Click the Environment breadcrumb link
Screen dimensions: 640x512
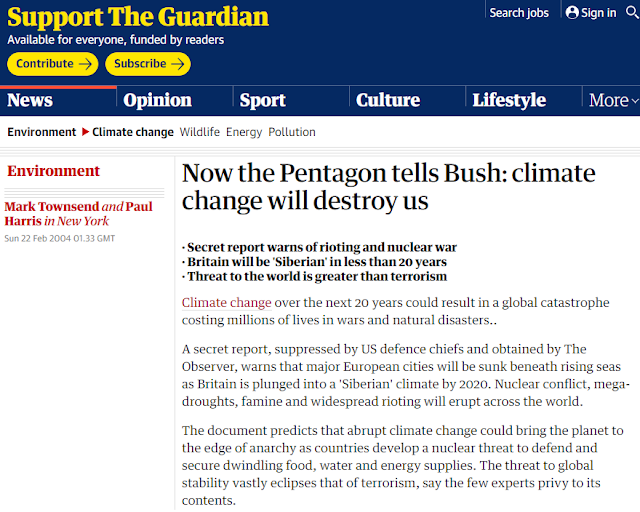[42, 132]
